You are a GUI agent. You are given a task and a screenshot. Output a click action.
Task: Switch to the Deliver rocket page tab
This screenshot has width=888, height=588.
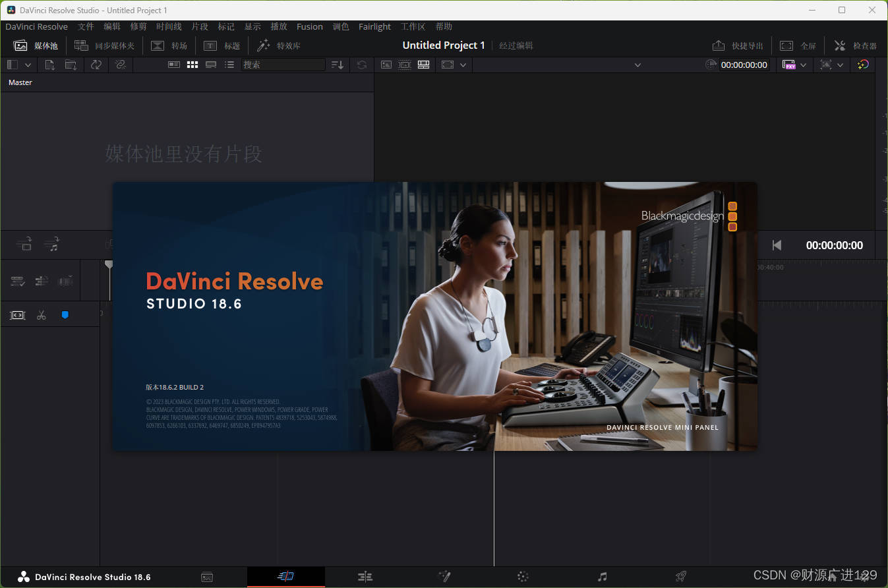(681, 577)
